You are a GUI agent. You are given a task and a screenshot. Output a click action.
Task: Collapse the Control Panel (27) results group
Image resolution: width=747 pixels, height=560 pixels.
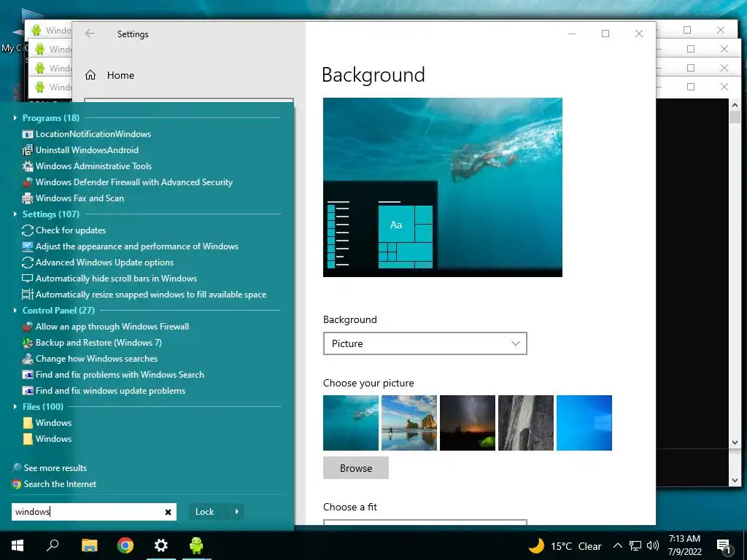(x=15, y=311)
